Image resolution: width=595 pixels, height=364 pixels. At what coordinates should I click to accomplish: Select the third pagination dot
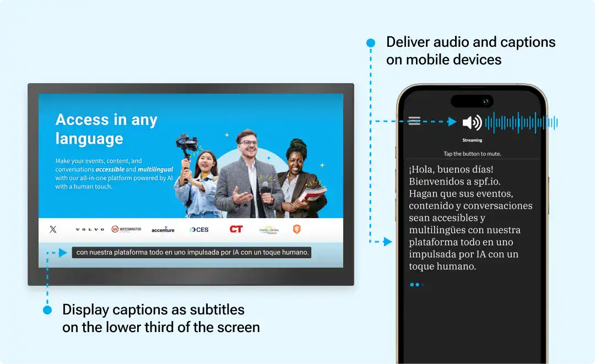point(422,285)
